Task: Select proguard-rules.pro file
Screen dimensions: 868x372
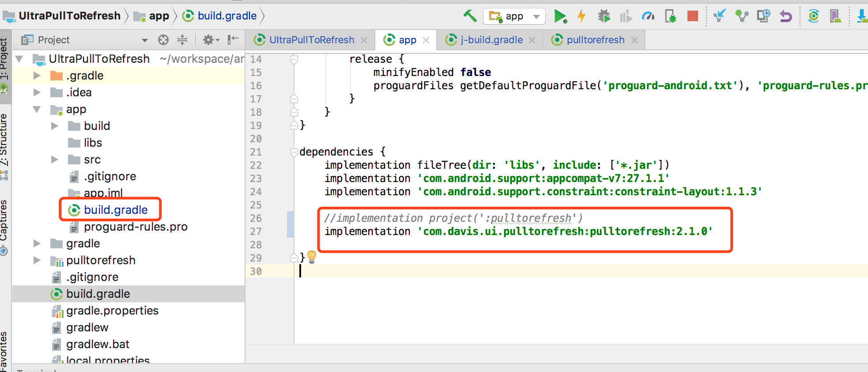Action: pos(136,227)
